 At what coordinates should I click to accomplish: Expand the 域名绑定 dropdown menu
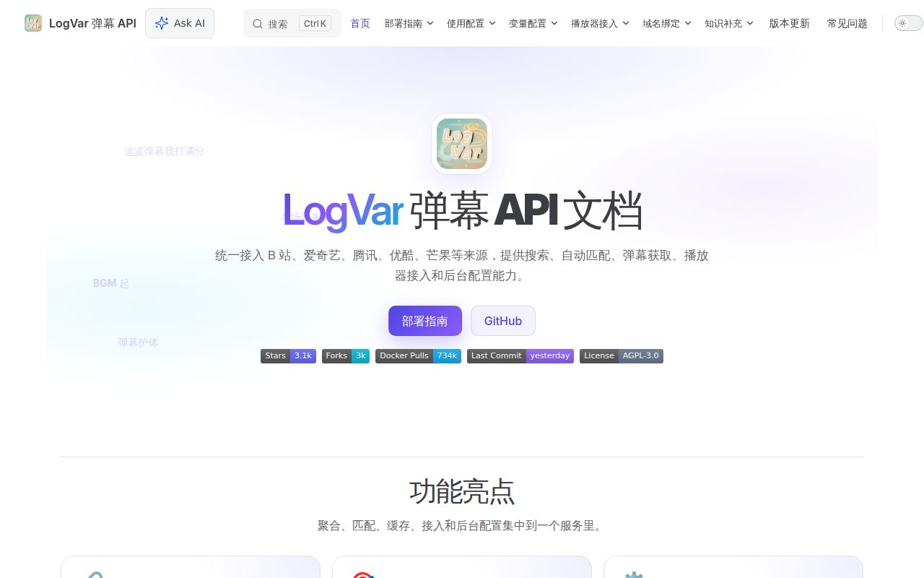click(x=666, y=23)
